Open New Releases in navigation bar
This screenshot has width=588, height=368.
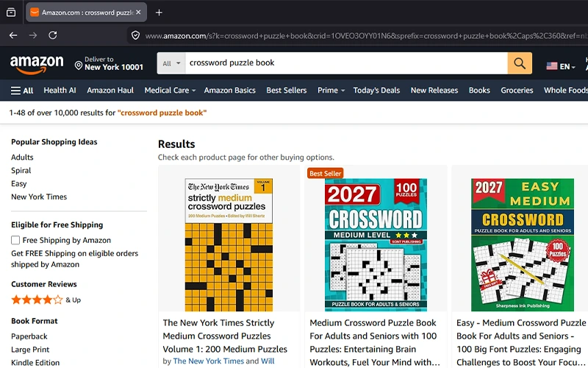434,91
